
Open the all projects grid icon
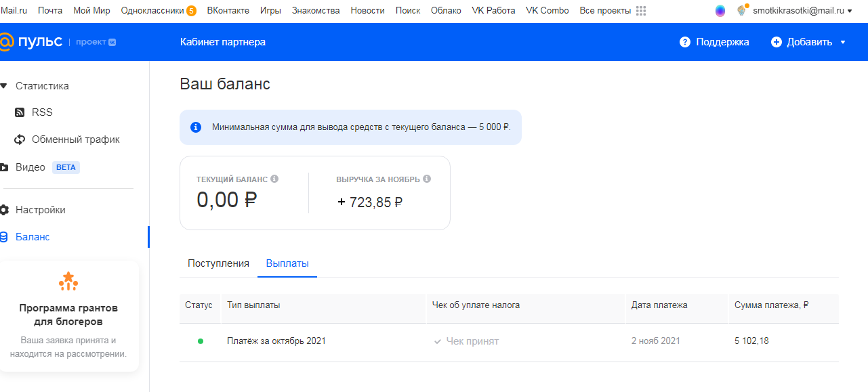pos(641,11)
